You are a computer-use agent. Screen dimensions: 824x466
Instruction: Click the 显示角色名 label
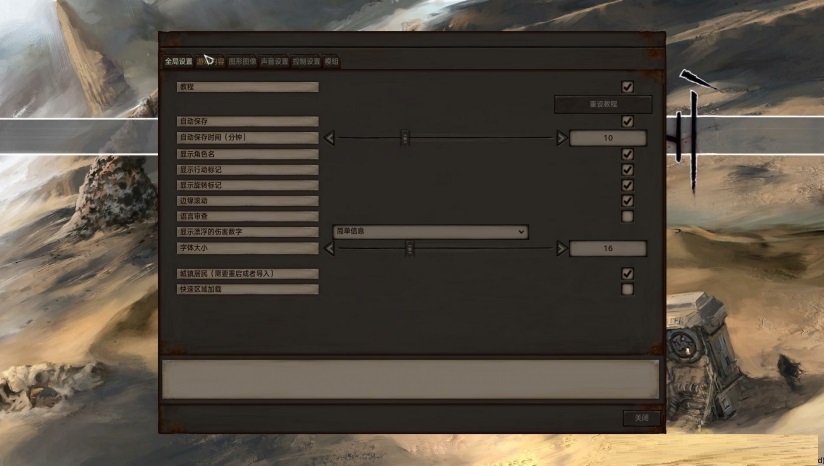[248, 154]
